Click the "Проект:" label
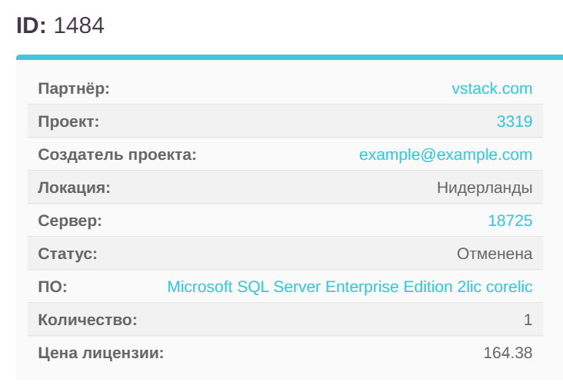The width and height of the screenshot is (563, 392). point(68,121)
